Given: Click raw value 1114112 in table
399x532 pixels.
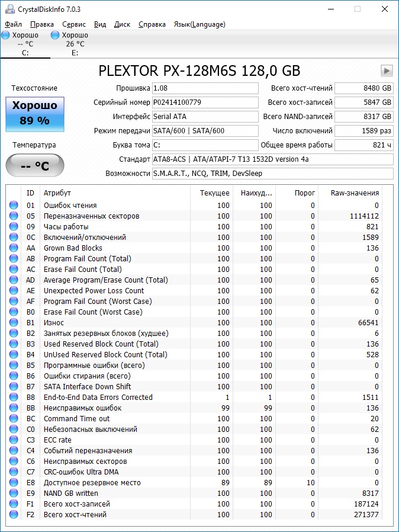Looking at the screenshot, I should (x=364, y=216).
